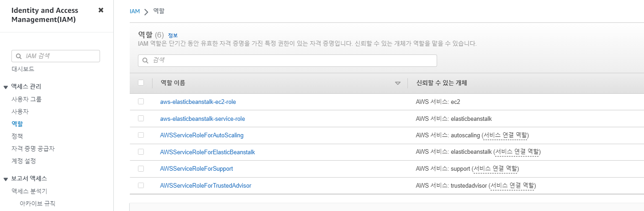Click the IAM breadcrumb link

[x=135, y=11]
